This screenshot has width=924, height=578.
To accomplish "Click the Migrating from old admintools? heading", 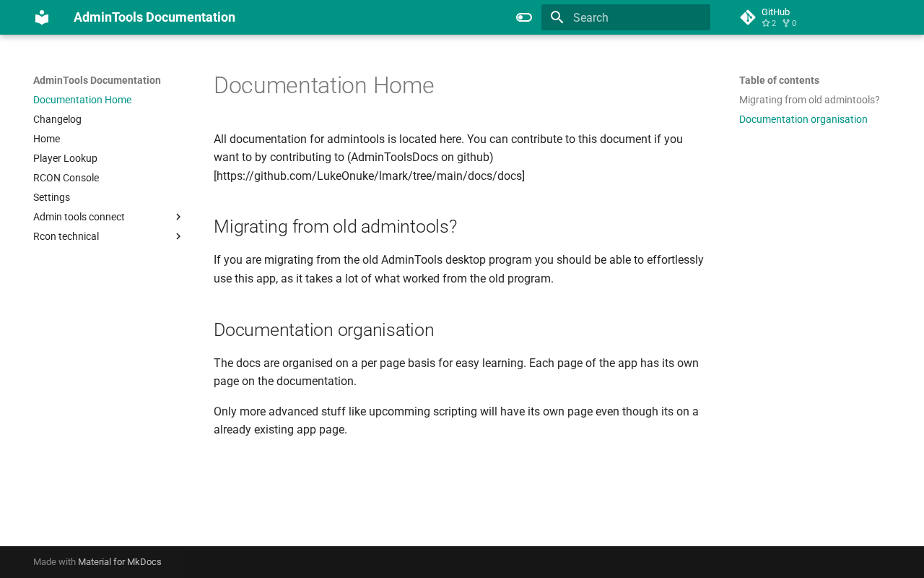I will click(336, 226).
